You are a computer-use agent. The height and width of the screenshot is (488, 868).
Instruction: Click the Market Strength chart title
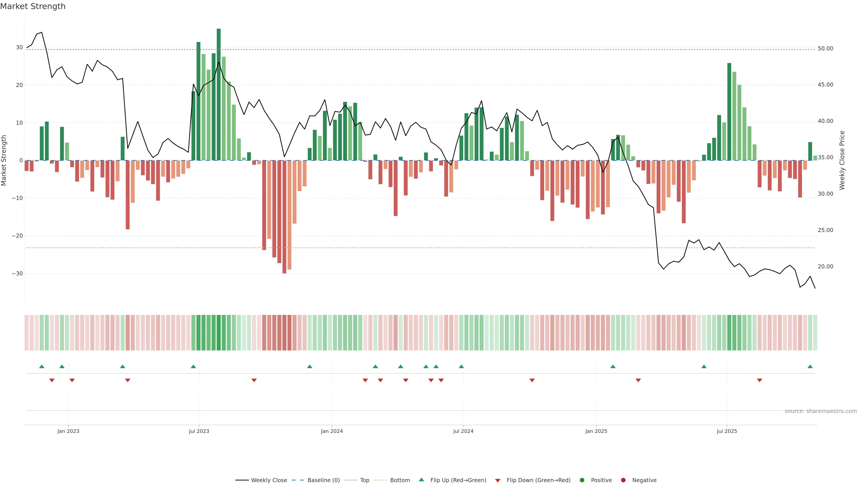click(x=33, y=6)
